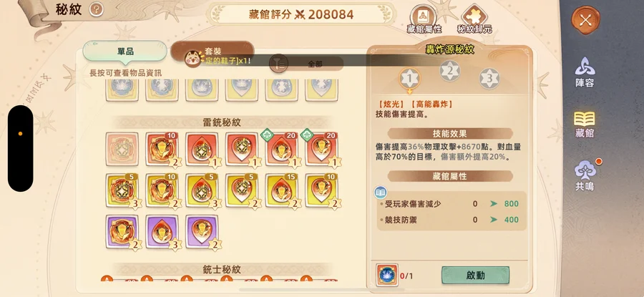The height and width of the screenshot is (297, 644).
Task: Tap the question mark help icon
Action: (96, 9)
